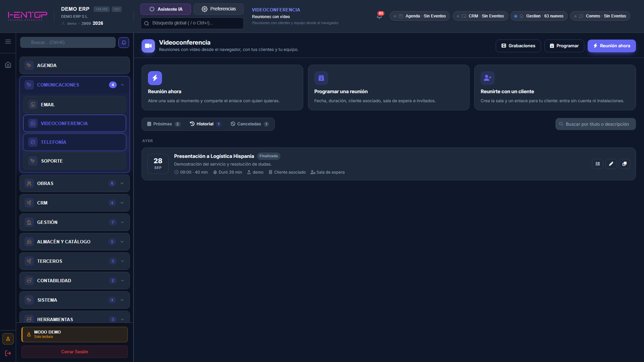This screenshot has height=362, width=644.
Task: Open the Grabaciones button
Action: 518,46
